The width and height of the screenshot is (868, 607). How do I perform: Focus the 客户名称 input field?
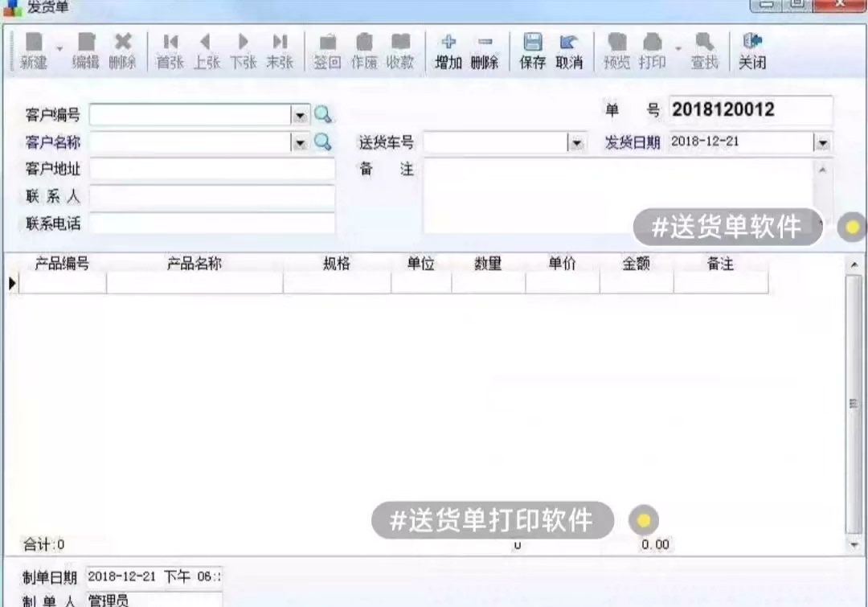coord(190,143)
